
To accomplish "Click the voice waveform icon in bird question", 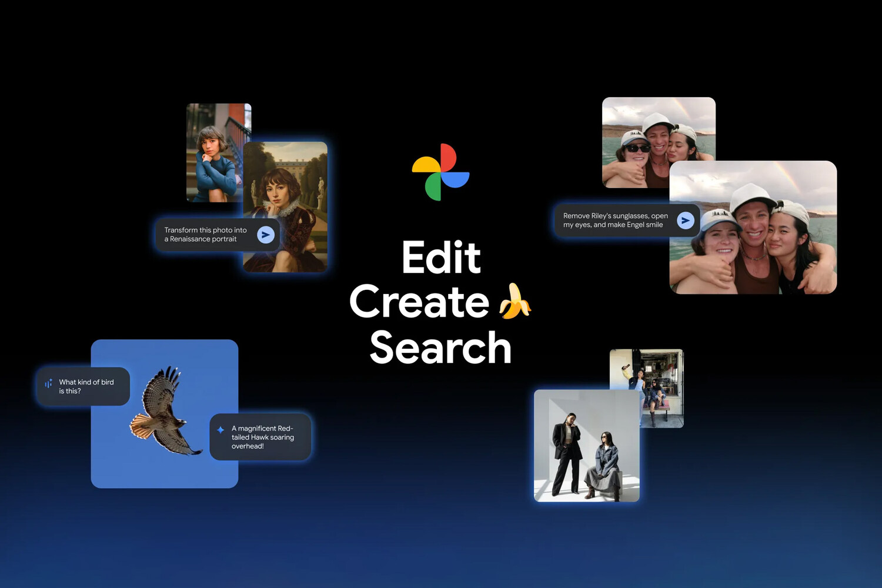I will (49, 384).
